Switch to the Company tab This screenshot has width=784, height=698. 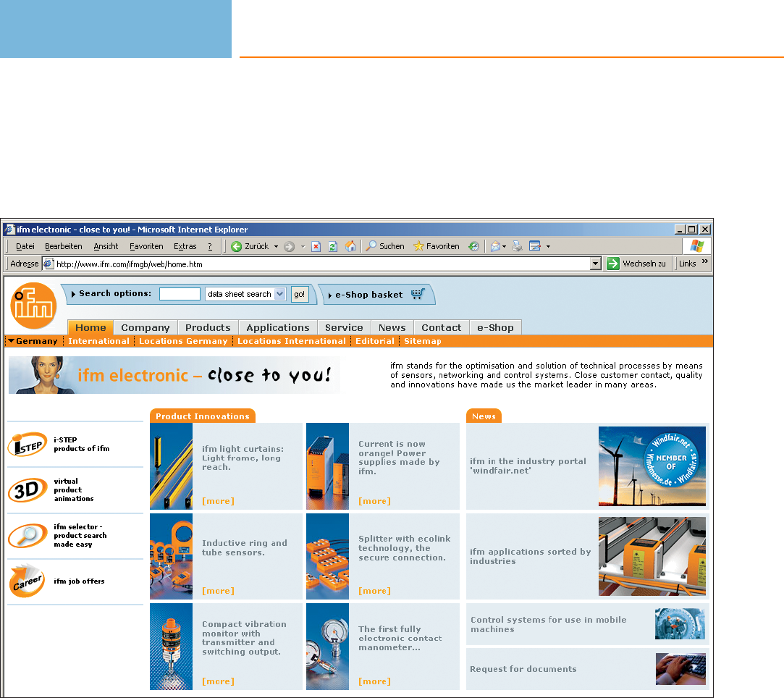click(x=146, y=327)
